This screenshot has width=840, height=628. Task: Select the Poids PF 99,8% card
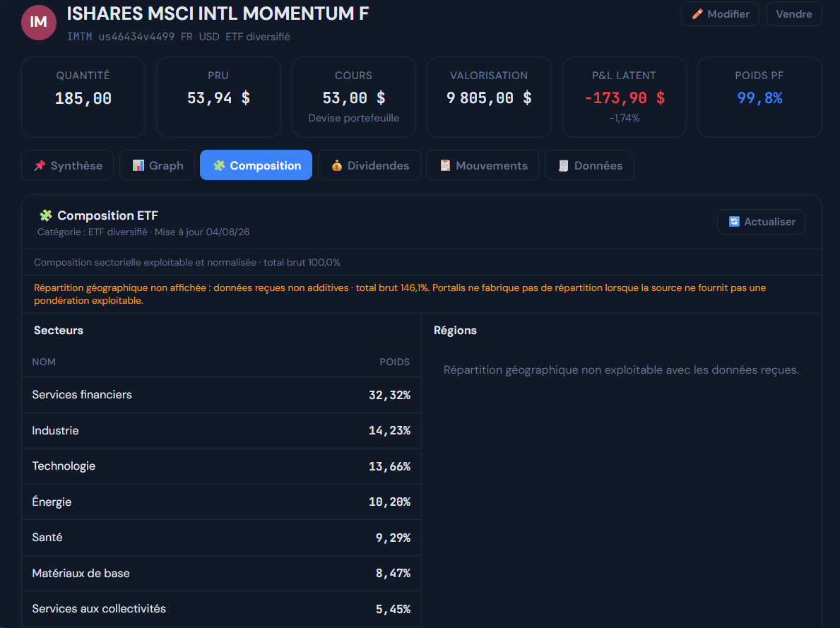click(x=759, y=97)
